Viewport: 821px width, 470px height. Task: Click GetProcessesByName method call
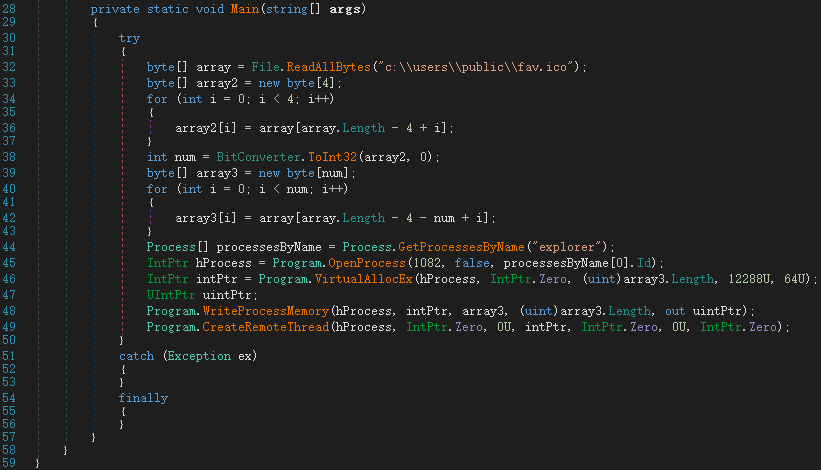tap(461, 247)
